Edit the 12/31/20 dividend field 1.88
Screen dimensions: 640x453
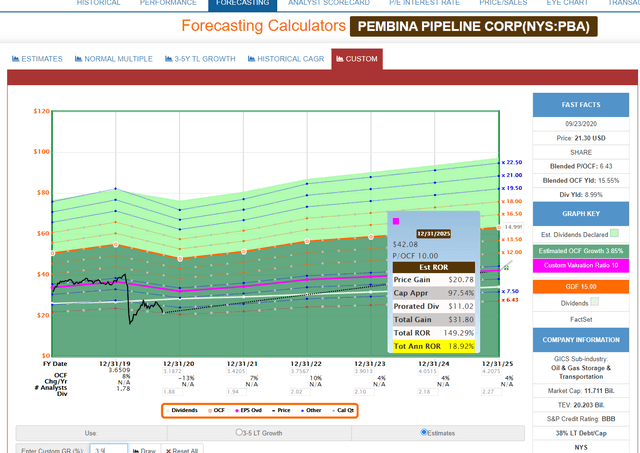point(172,392)
